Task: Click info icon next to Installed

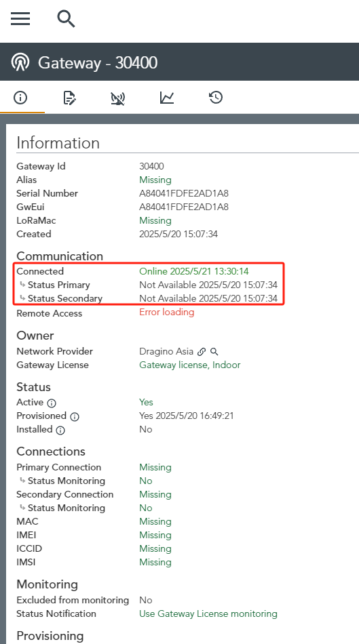Action: point(60,430)
